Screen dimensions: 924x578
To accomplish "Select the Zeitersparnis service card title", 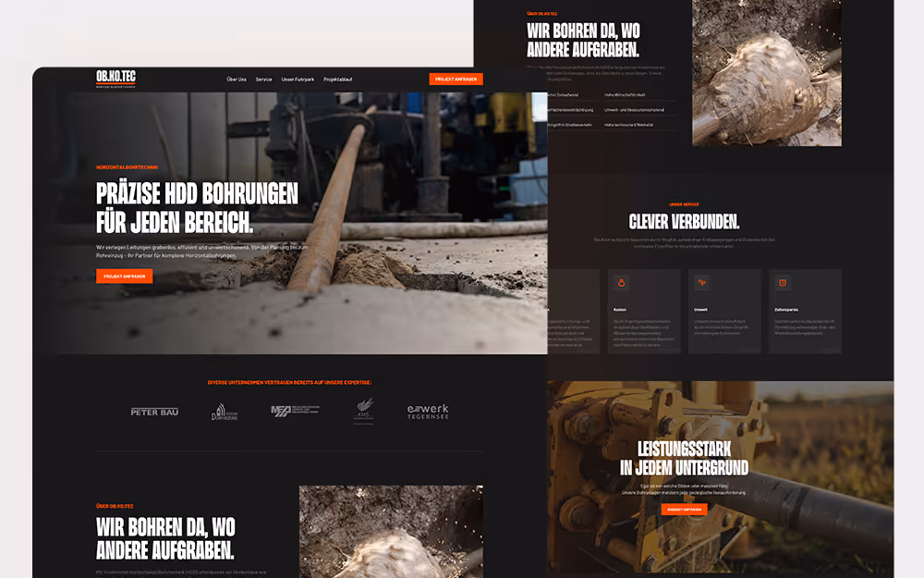I will tap(786, 310).
